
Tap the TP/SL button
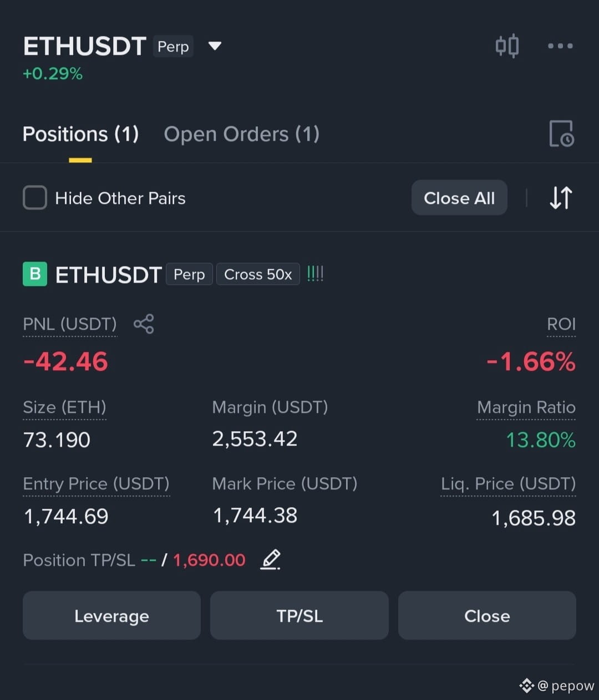(299, 616)
